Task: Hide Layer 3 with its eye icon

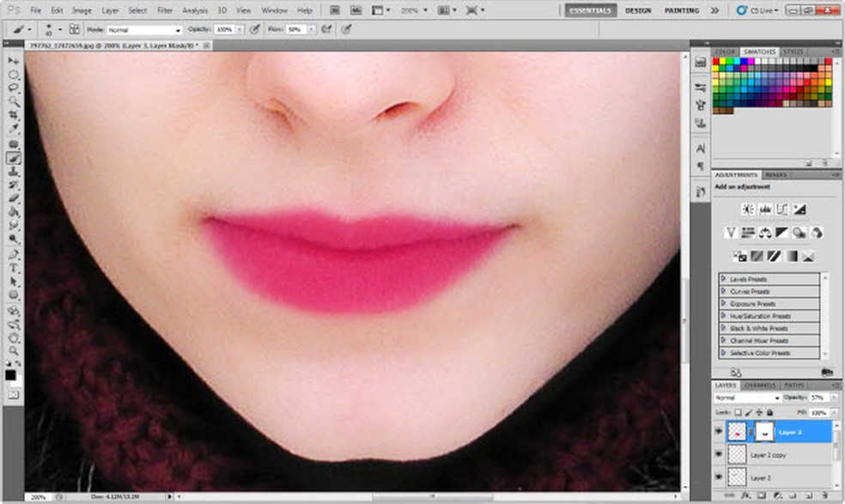Action: click(x=719, y=432)
